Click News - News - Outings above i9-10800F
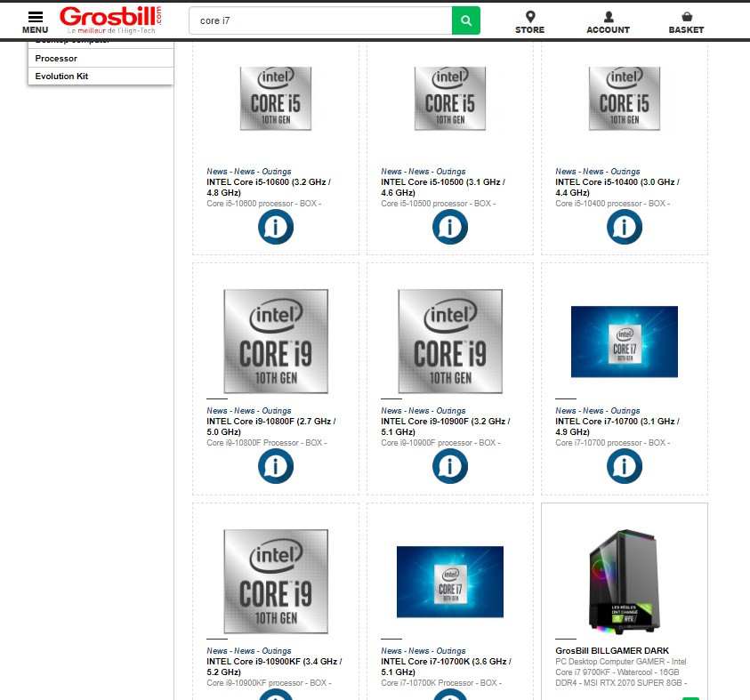 coord(249,411)
